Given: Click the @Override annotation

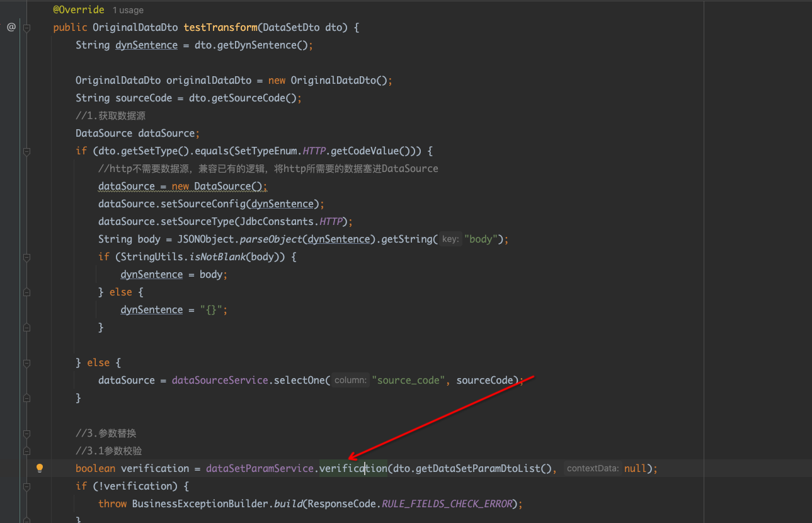Looking at the screenshot, I should click(79, 10).
